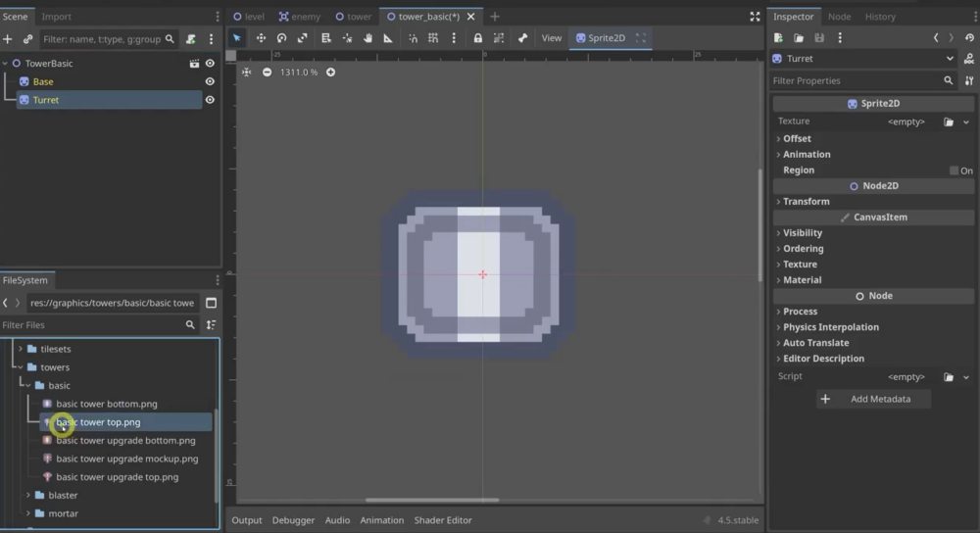This screenshot has width=980, height=533.
Task: Toggle grid snap icon
Action: pyautogui.click(x=433, y=38)
